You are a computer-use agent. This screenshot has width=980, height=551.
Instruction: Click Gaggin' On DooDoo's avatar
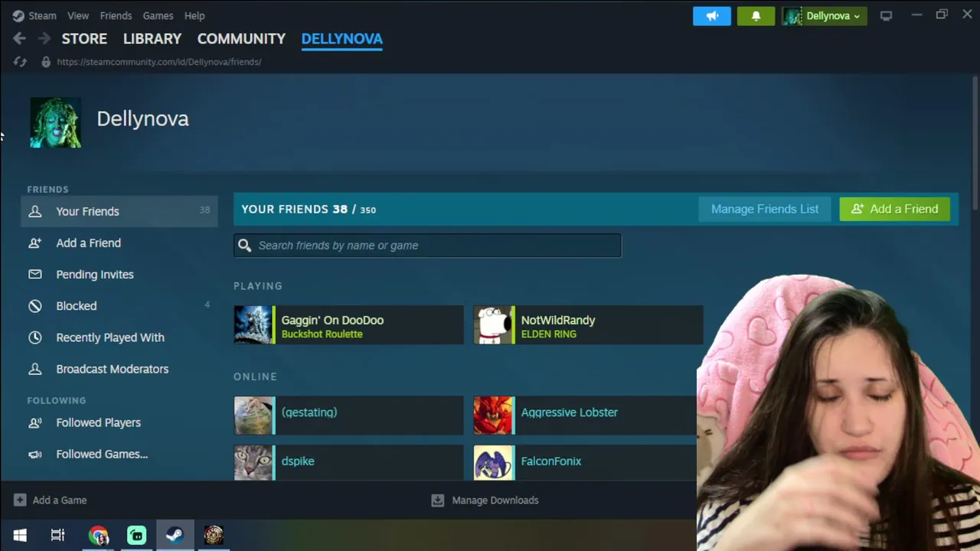point(253,325)
